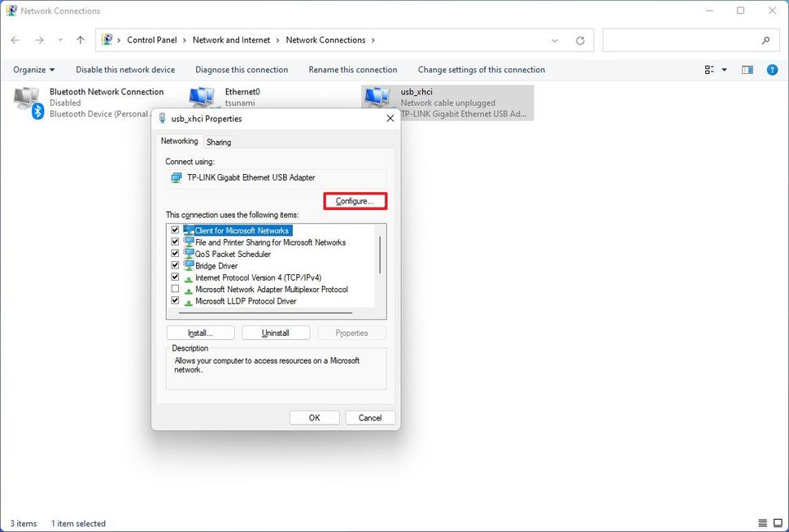Select the Bluetooth Network Connection icon
This screenshot has width=789, height=532.
pyautogui.click(x=25, y=98)
